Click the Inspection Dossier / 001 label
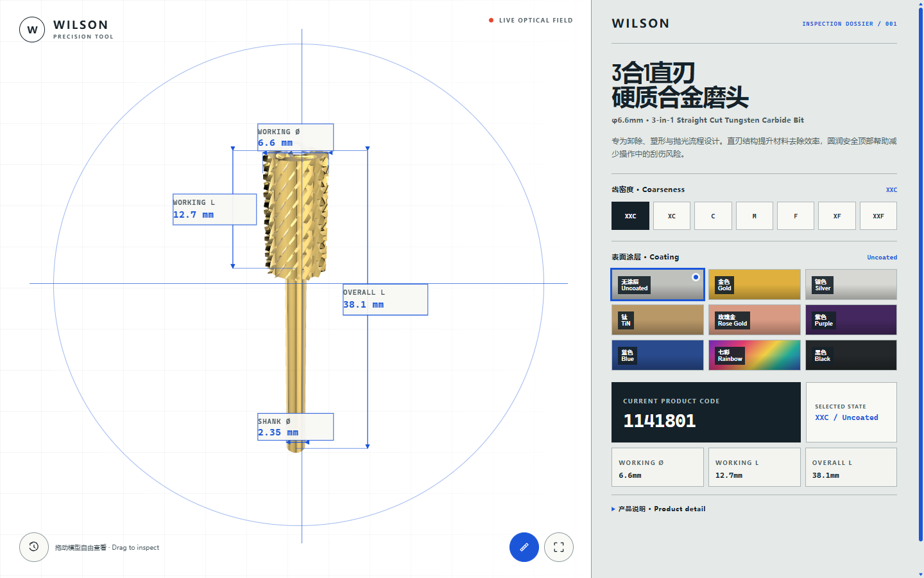 click(x=850, y=24)
